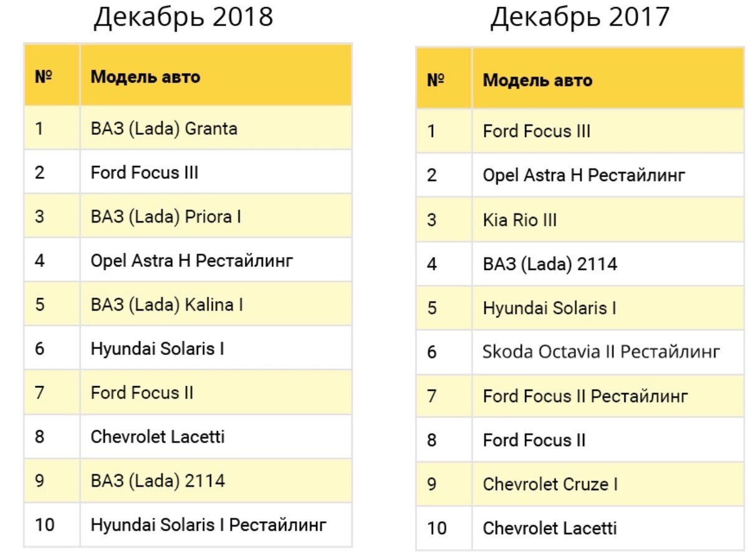This screenshot has height=560, width=748.
Task: Click ВАЗ (Lada) Kalina I row
Action: click(188, 304)
